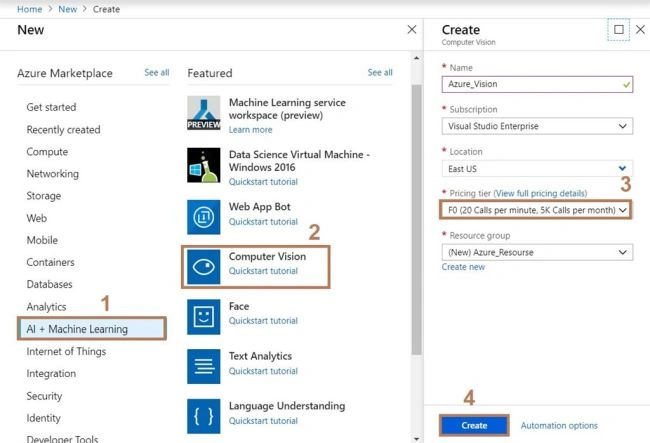Click Create new resource group link

(463, 267)
